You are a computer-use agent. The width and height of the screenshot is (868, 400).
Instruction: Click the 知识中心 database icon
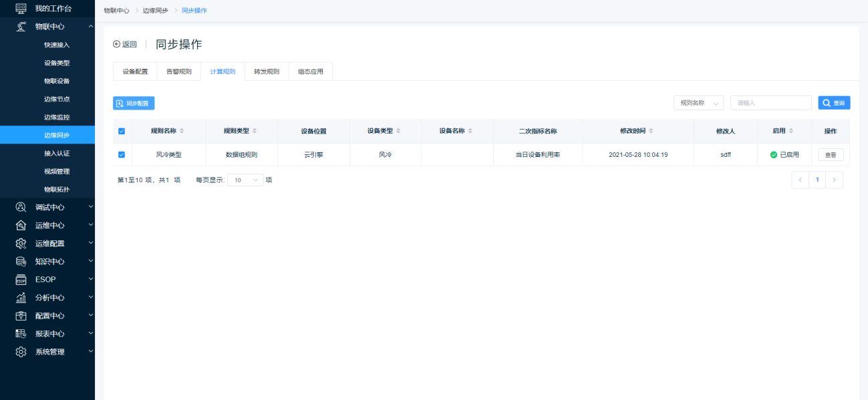(x=21, y=261)
